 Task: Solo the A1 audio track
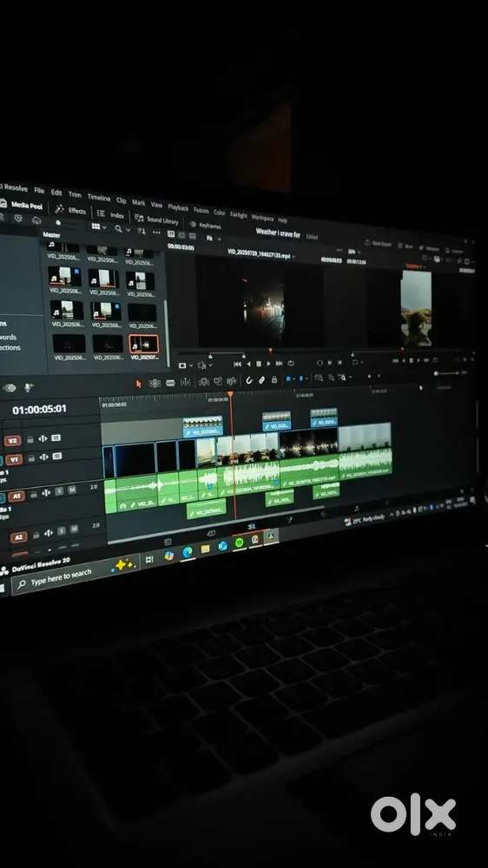[59, 491]
